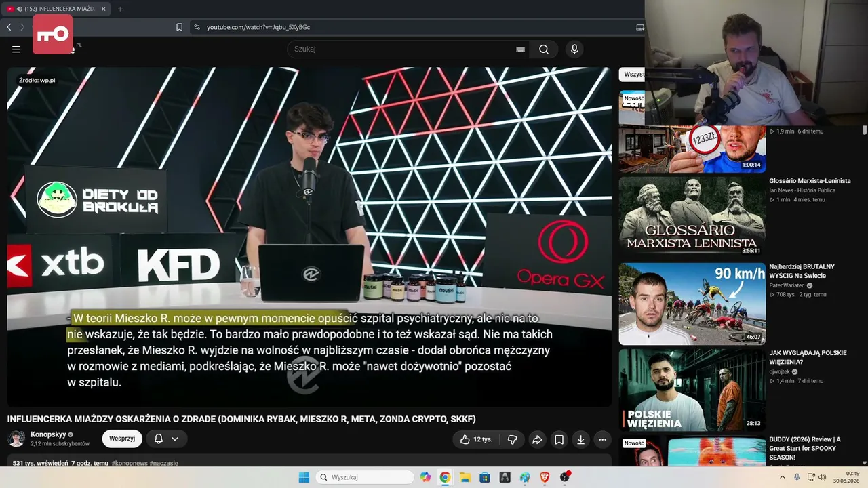Grab the page vertical scrollbar
The image size is (868, 488).
click(x=865, y=130)
